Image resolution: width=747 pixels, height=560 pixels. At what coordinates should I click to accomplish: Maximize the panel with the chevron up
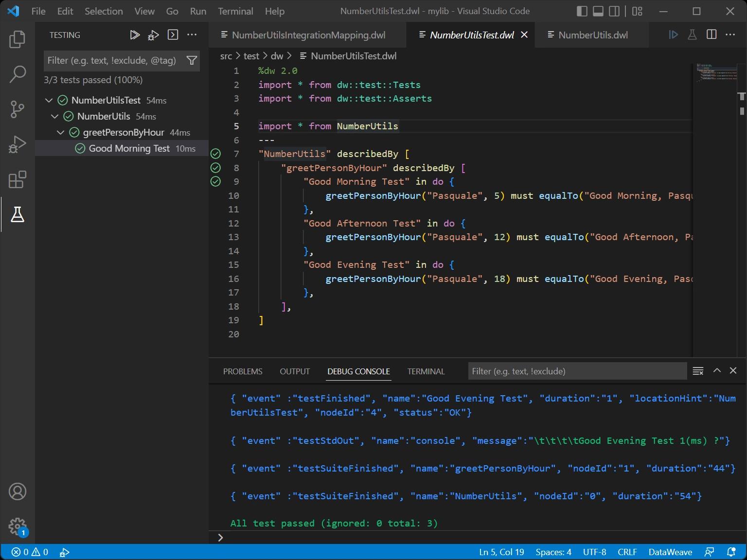coord(717,371)
